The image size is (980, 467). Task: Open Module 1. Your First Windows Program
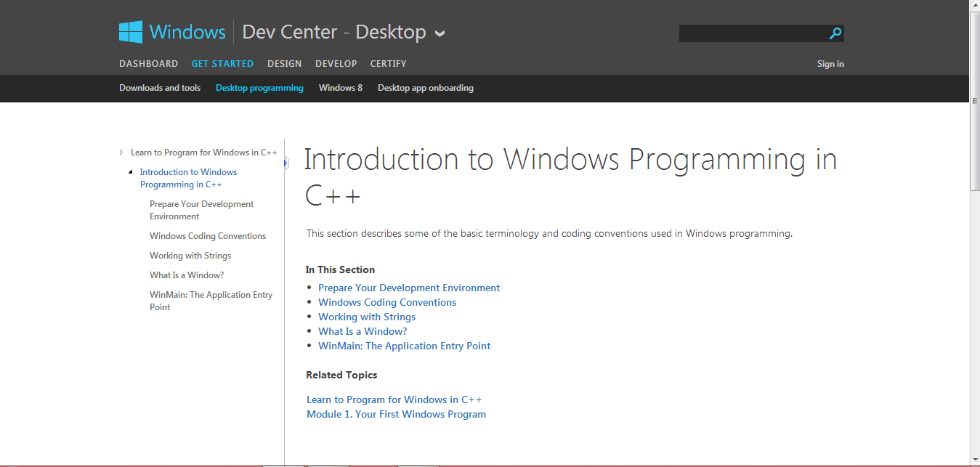[396, 414]
